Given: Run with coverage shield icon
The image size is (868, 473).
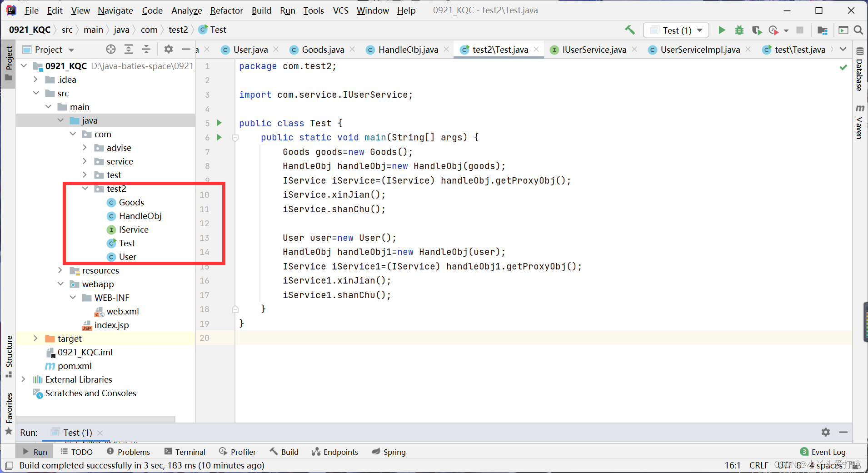Looking at the screenshot, I should pyautogui.click(x=757, y=30).
